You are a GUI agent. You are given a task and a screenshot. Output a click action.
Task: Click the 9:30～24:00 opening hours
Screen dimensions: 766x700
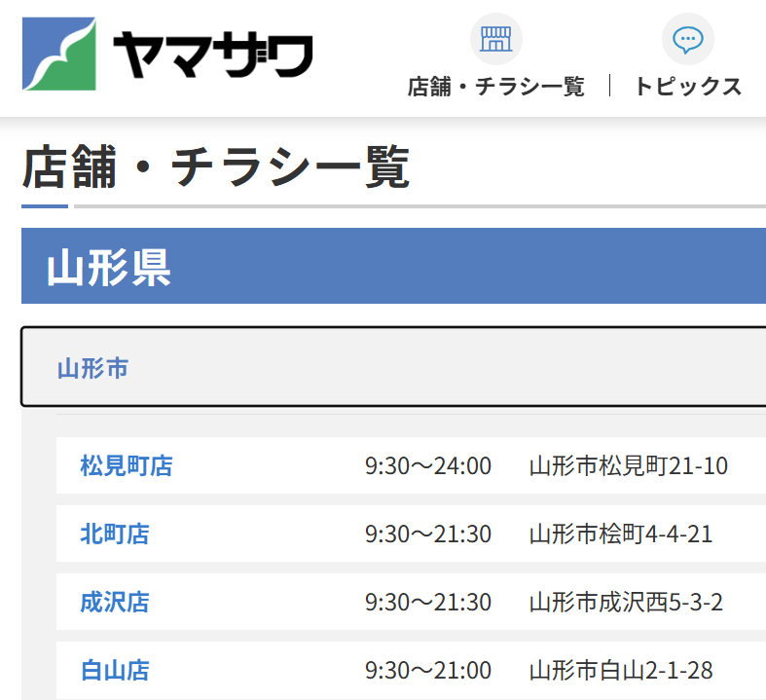[427, 466]
